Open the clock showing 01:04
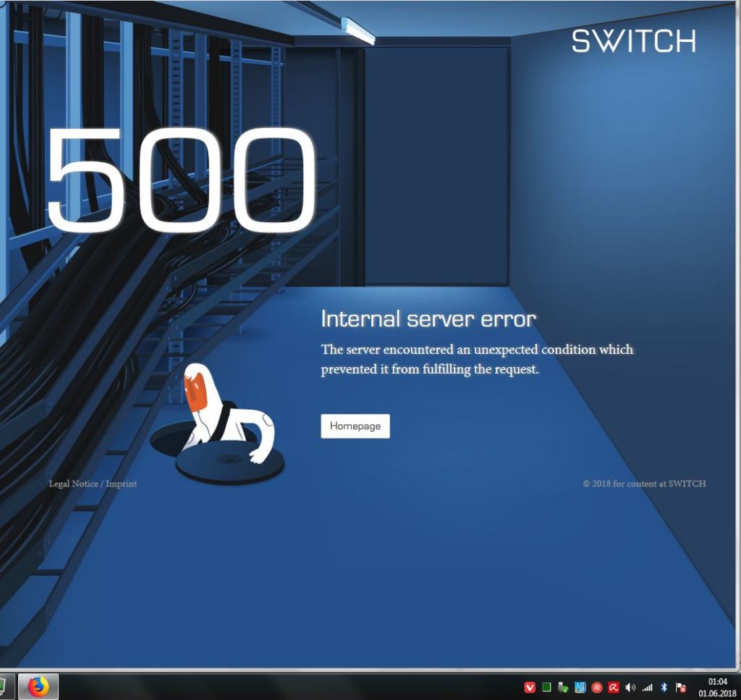741x700 pixels. pyautogui.click(x=717, y=687)
